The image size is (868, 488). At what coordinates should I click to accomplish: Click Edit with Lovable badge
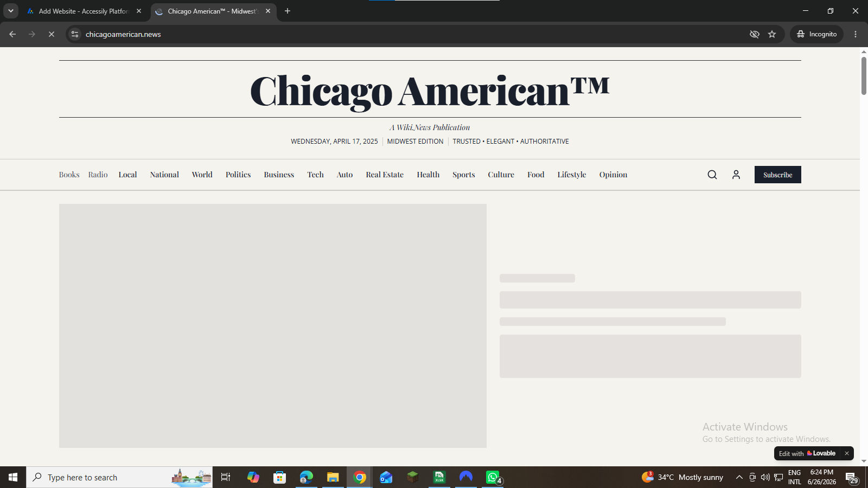click(807, 453)
